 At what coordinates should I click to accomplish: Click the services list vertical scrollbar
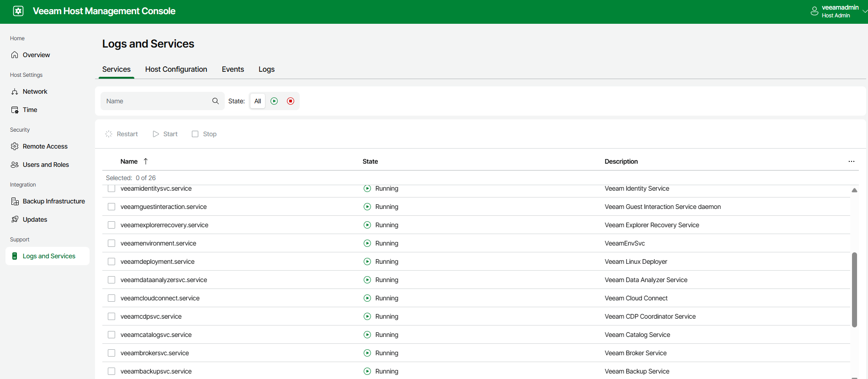click(854, 290)
